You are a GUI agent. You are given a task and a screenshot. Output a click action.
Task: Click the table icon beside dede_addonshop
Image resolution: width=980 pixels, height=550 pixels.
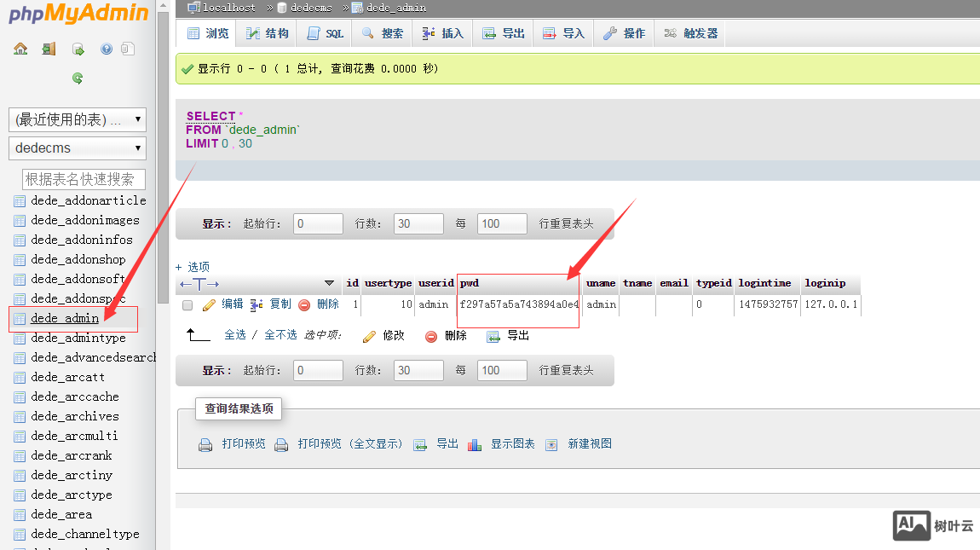tap(20, 260)
